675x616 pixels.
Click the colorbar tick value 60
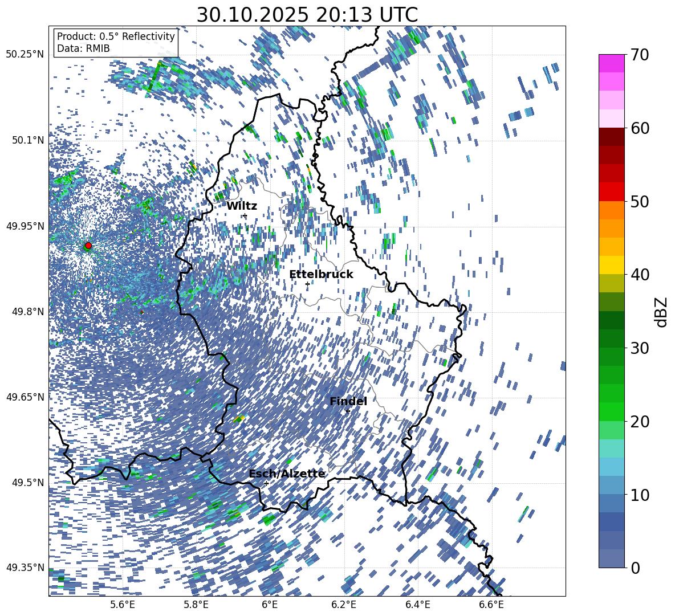(x=640, y=128)
